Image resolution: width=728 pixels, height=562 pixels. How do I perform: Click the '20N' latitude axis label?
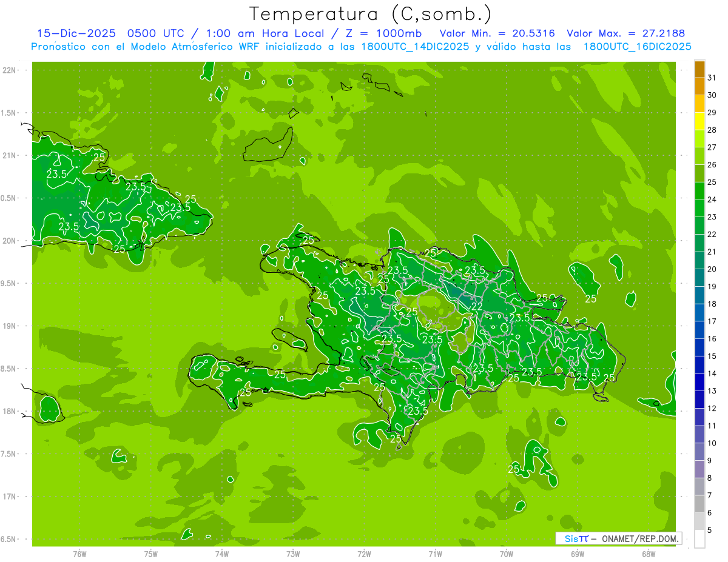[9, 241]
